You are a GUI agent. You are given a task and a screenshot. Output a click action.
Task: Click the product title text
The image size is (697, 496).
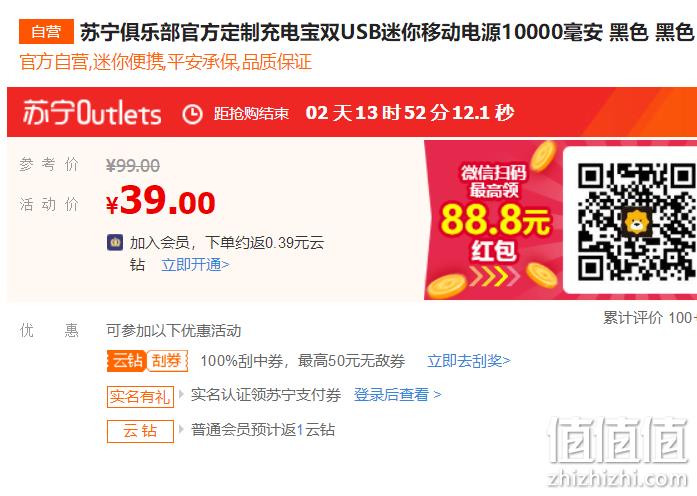[387, 32]
